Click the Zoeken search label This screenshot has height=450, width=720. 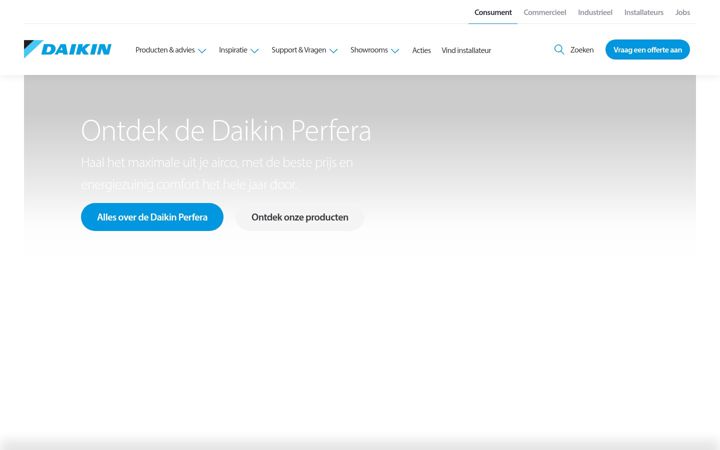tap(582, 50)
